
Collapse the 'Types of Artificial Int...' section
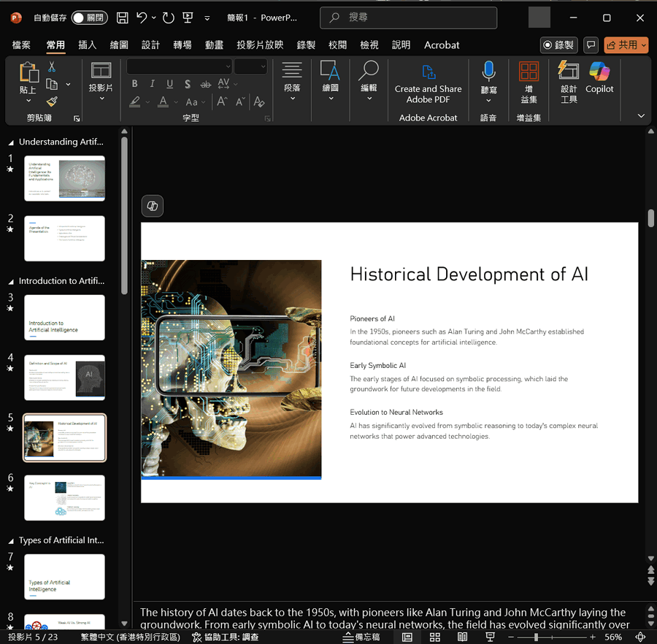point(10,541)
